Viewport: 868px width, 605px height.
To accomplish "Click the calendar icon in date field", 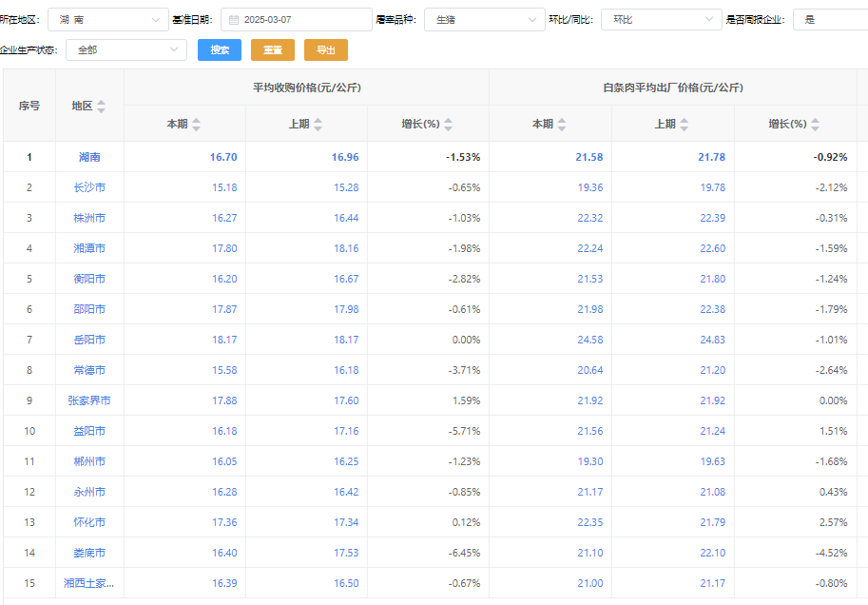I will point(234,19).
